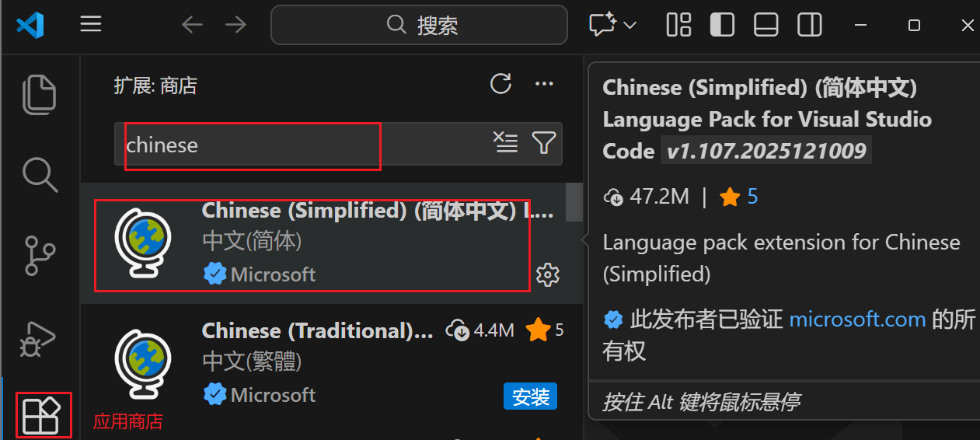Screen dimensions: 980x440
Task: Open the Explorer view in activity bar
Action: (x=40, y=95)
